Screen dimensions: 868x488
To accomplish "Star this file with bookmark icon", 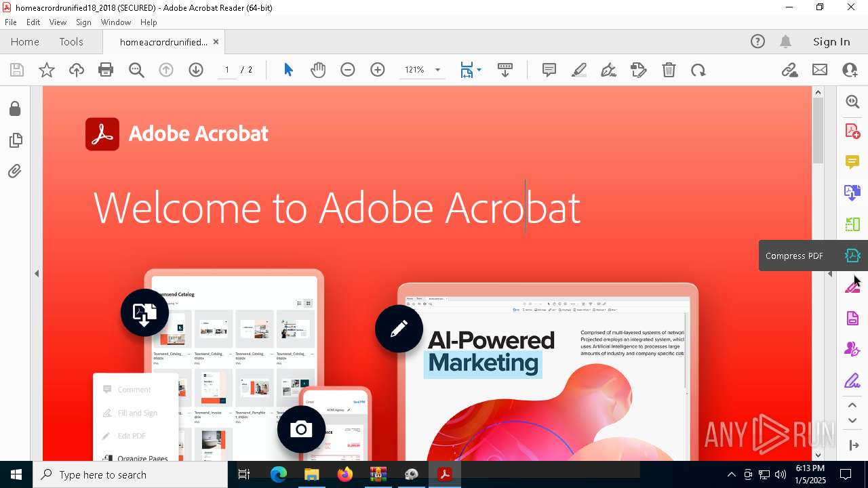I will (x=47, y=70).
